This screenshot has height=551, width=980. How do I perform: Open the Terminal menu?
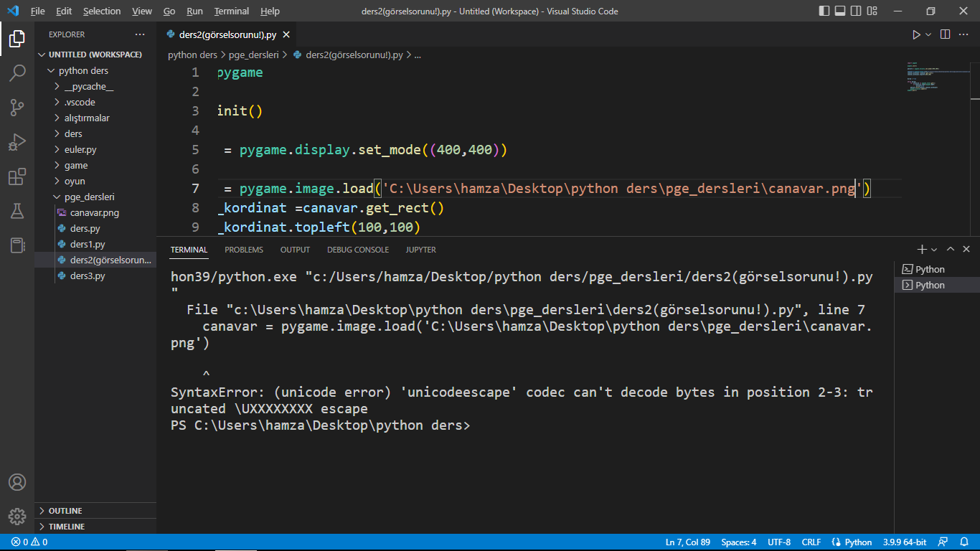pos(231,11)
